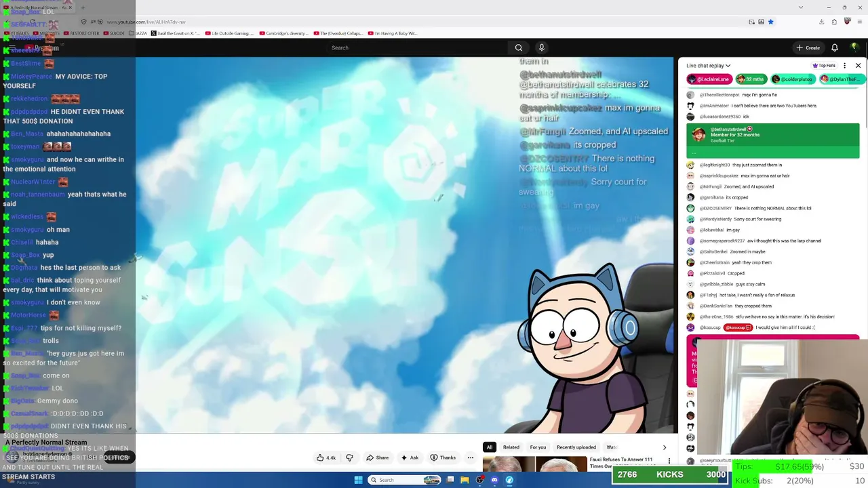868x488 pixels.
Task: Click the chat message 'aw i thought this was the larp channel'
Action: [x=784, y=241]
